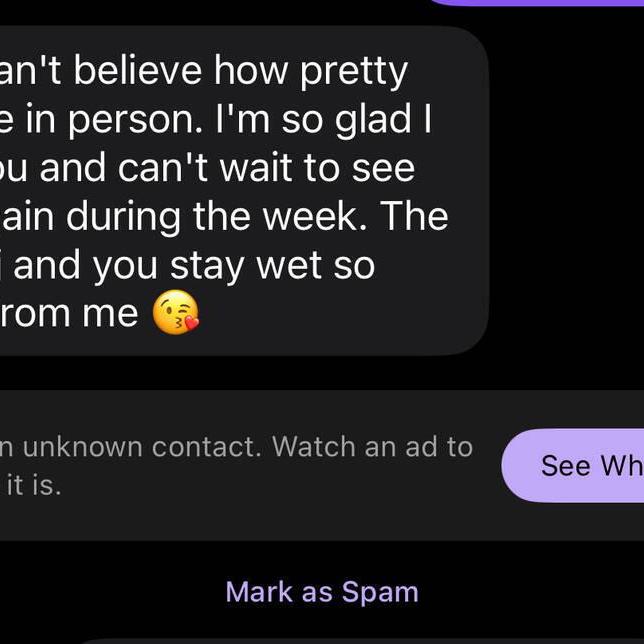Tap 'Watch an ad to' banner text
The image size is (644, 644).
pos(373,446)
